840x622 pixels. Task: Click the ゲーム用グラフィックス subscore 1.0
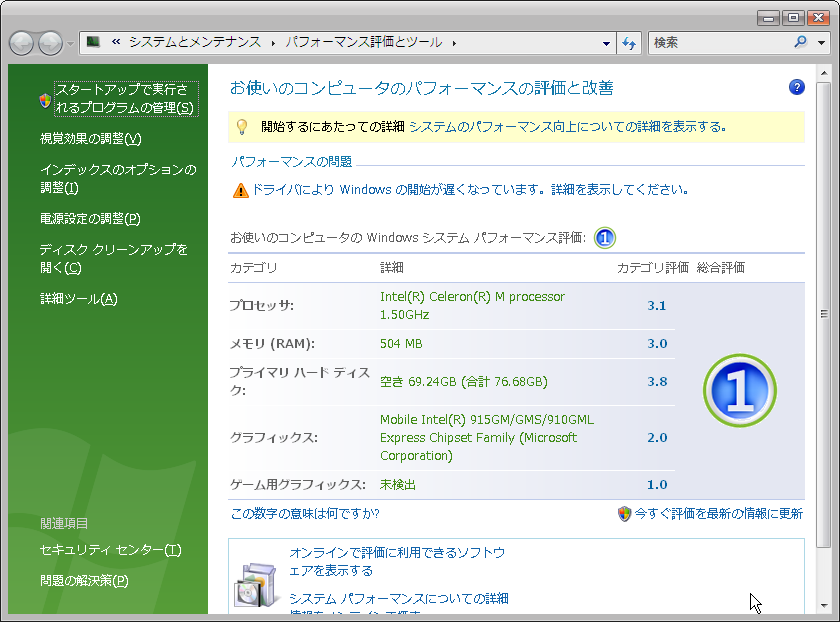[657, 485]
